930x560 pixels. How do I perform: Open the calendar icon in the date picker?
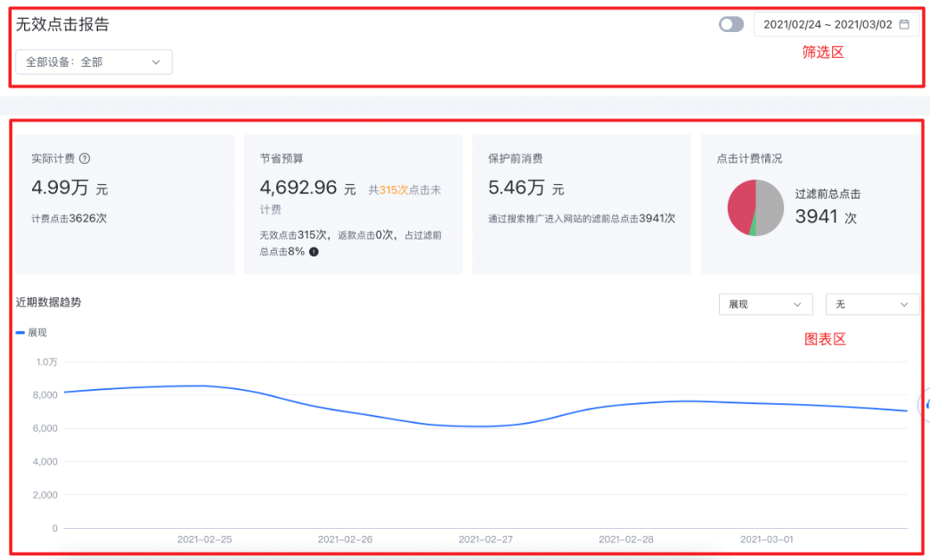pos(904,24)
